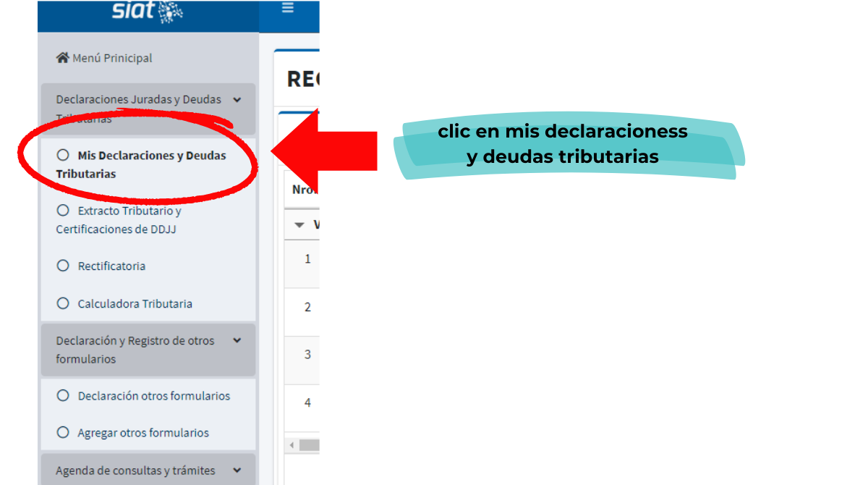Click chevron of Agenda de consultas y trámites
The image size is (868, 485).
tap(237, 471)
